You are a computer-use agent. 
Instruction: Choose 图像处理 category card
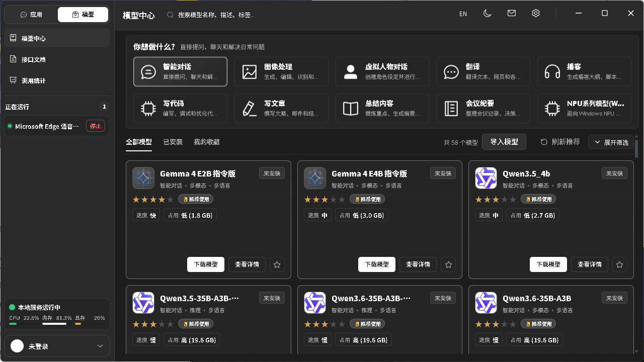(281, 72)
